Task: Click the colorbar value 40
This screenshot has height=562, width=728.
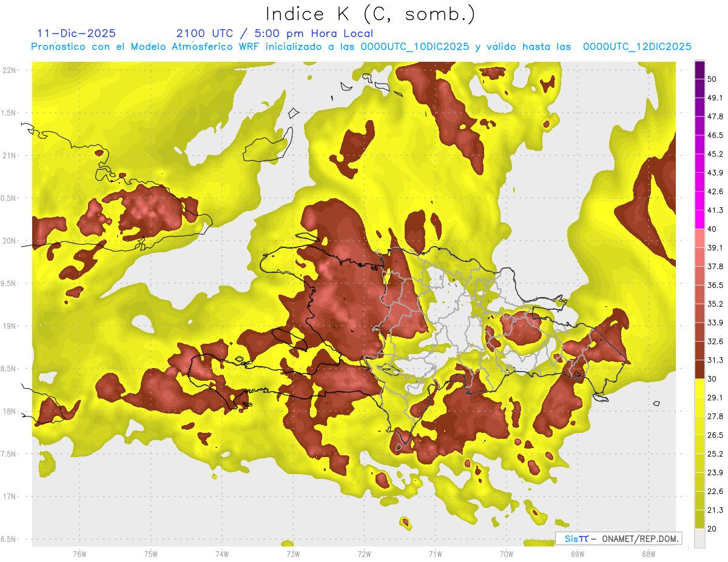Action: click(713, 230)
